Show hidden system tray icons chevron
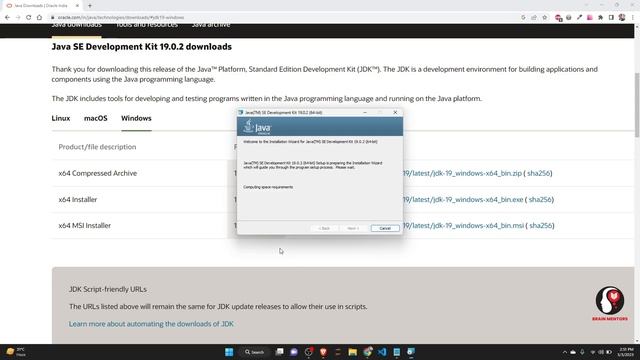Image resolution: width=640 pixels, height=360 pixels. click(x=565, y=352)
